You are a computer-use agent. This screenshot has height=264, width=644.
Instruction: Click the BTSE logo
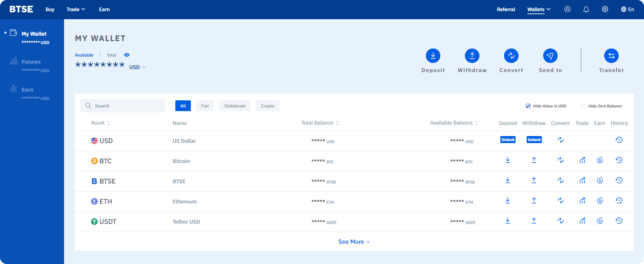pos(21,9)
